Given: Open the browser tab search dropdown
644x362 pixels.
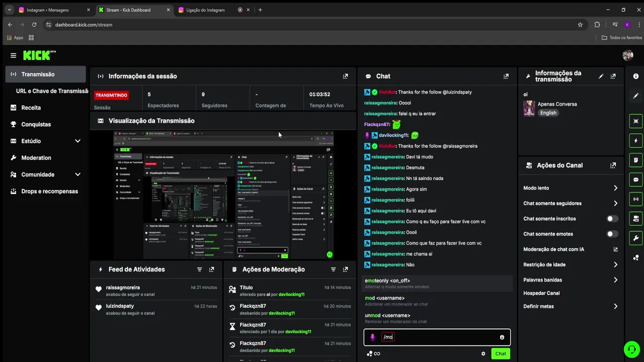Looking at the screenshot, I should click(9, 10).
